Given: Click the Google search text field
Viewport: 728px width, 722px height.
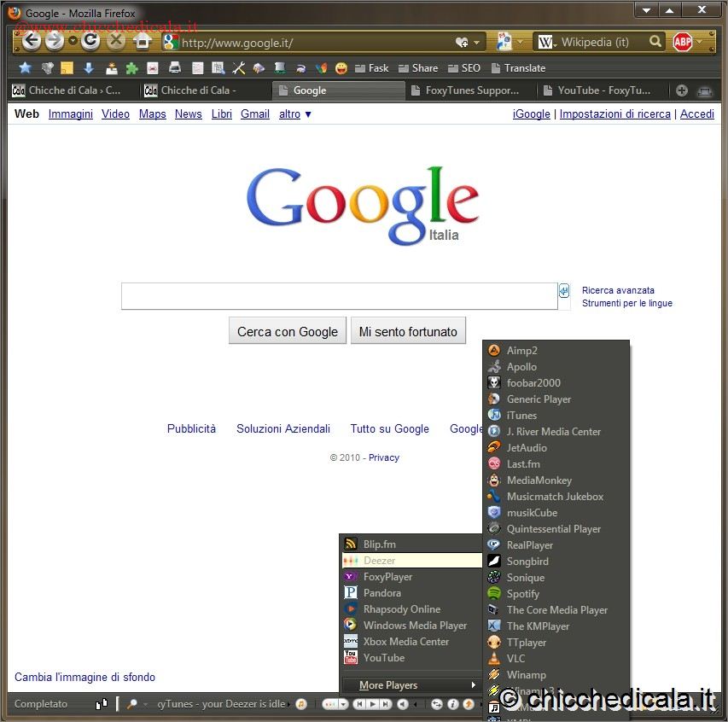Looking at the screenshot, I should [339, 296].
